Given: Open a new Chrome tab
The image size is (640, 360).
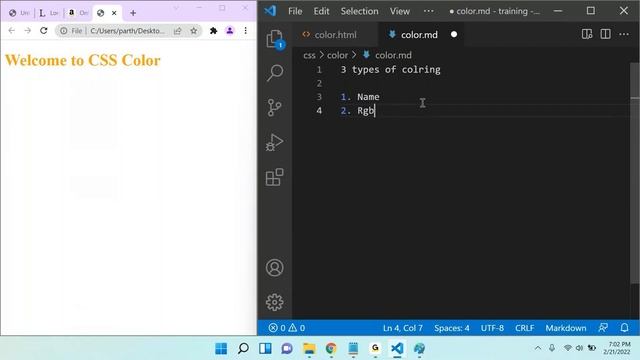Looking at the screenshot, I should point(133,13).
